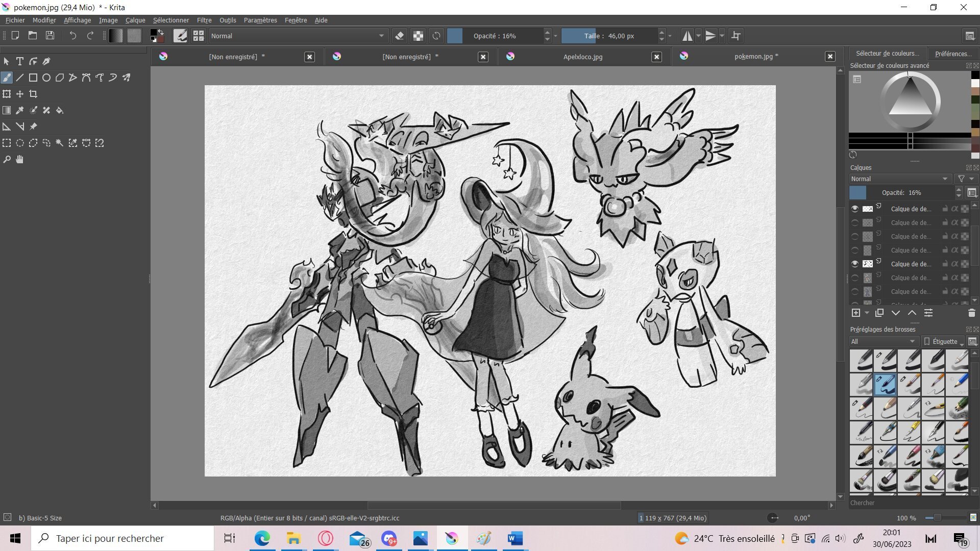Expand horizontal mirror options arrow

tap(698, 36)
